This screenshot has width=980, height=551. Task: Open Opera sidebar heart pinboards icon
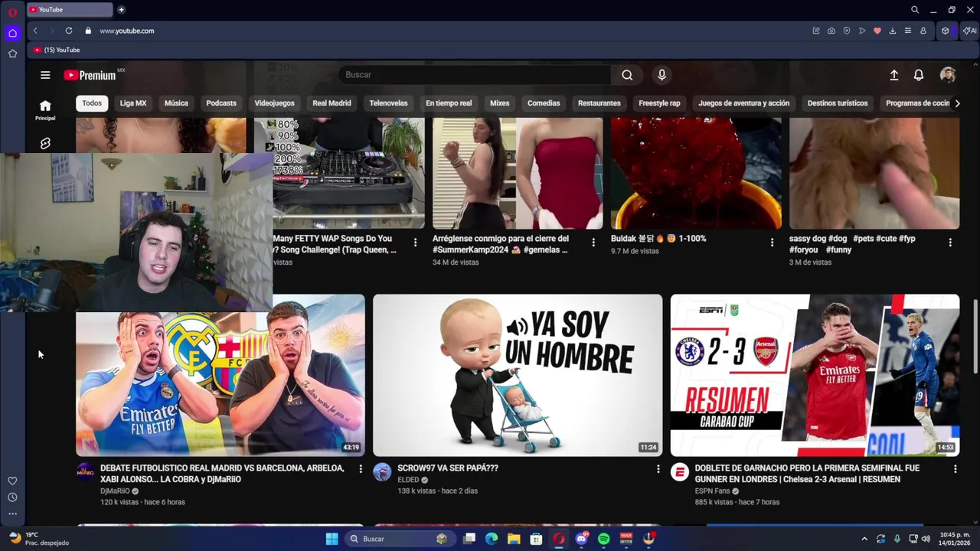pyautogui.click(x=12, y=481)
